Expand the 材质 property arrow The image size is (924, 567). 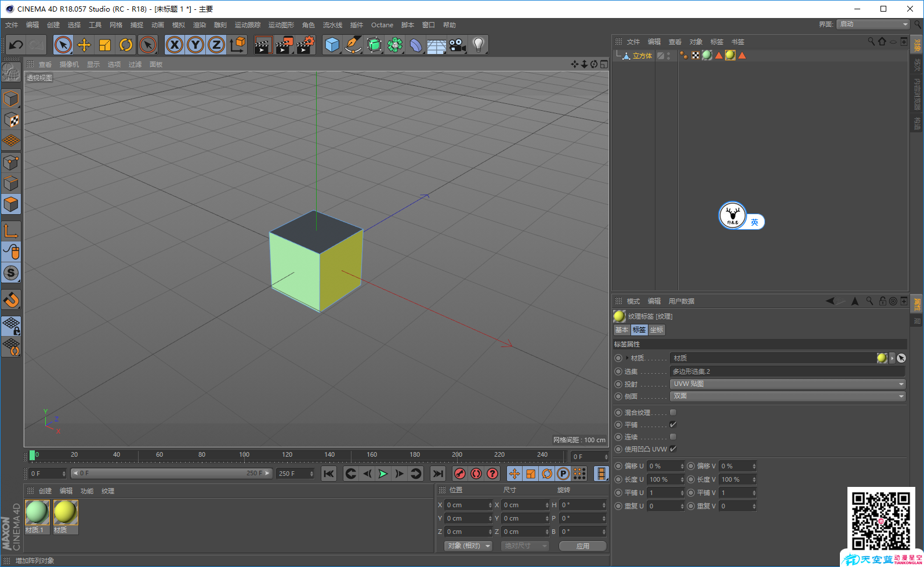(x=627, y=358)
